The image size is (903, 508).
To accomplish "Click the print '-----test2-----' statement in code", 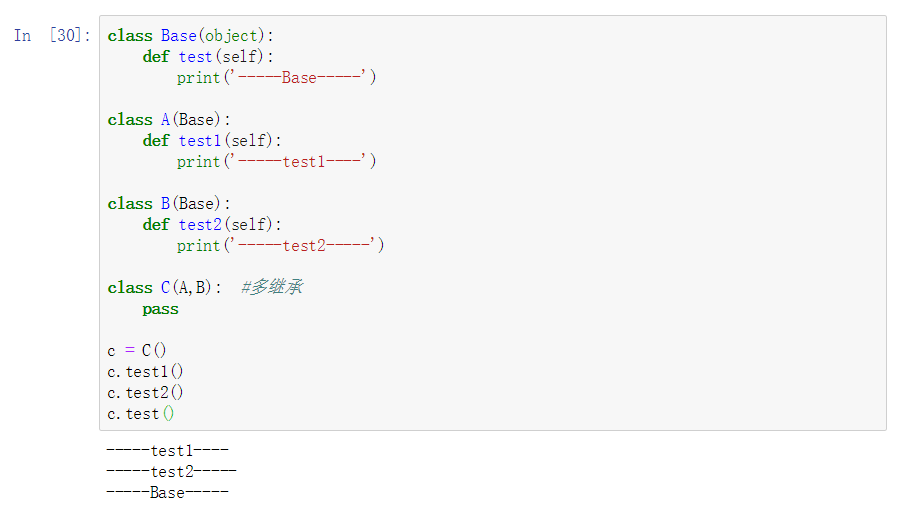I will 281,246.
